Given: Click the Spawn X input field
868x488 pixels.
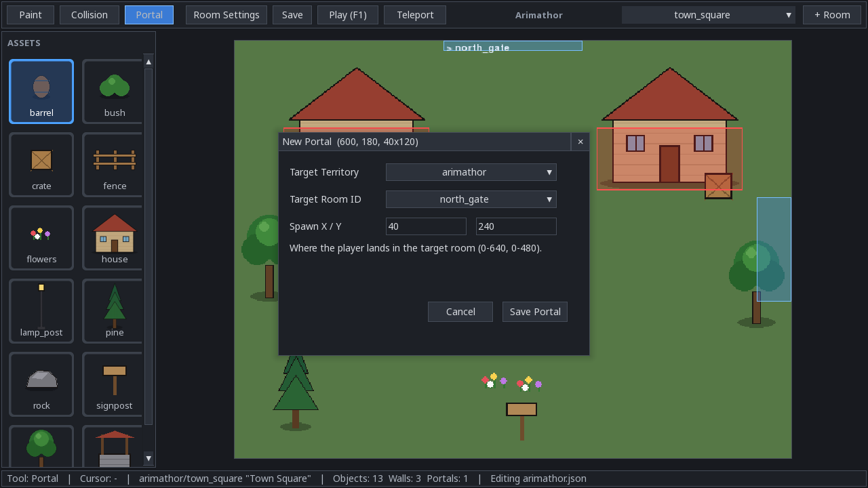Looking at the screenshot, I should [x=426, y=226].
